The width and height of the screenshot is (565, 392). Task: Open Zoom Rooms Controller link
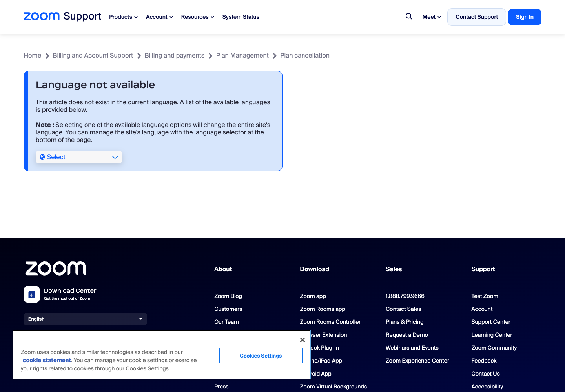[330, 322]
